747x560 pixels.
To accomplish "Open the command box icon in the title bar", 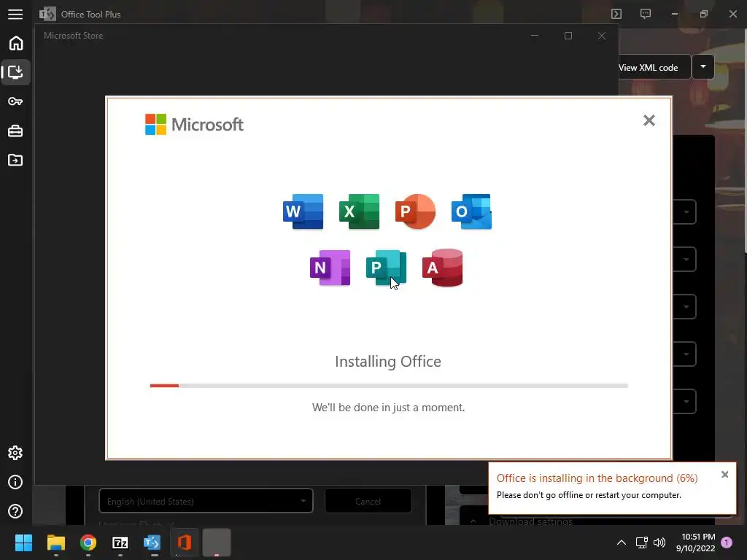I will tap(616, 14).
